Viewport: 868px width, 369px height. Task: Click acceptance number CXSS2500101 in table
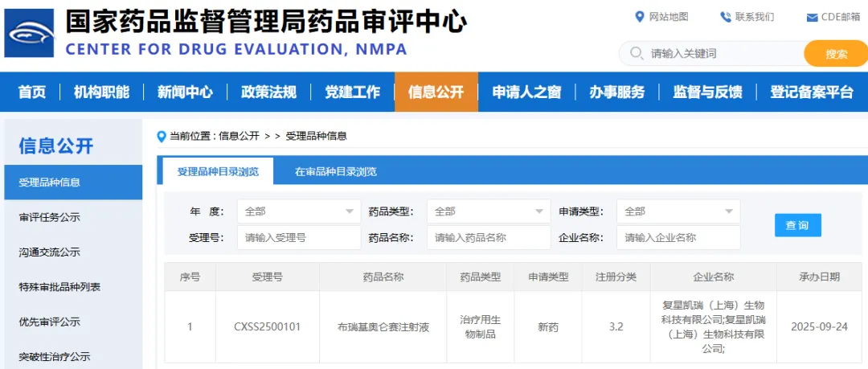tap(267, 327)
